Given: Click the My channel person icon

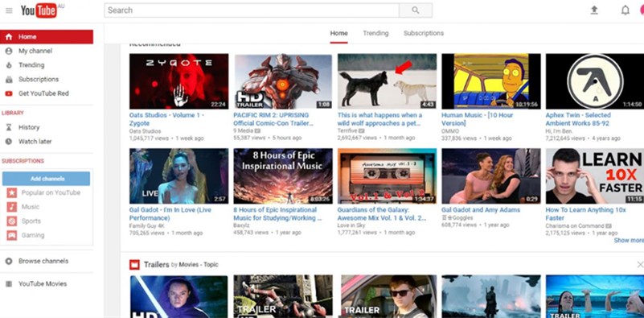Looking at the screenshot, I should 9,51.
